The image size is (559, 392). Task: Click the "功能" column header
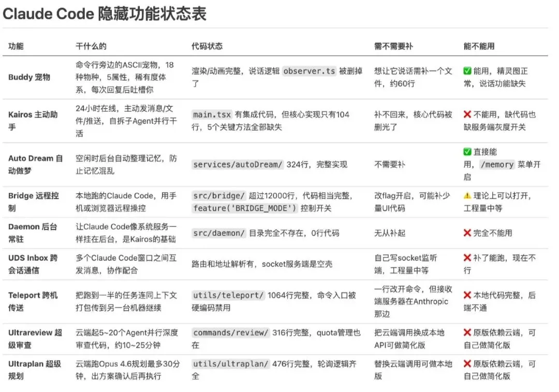pyautogui.click(x=16, y=46)
